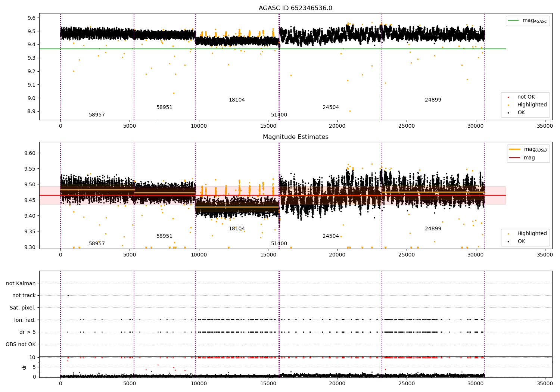Click the green mag AGASC legend line
Screen dimensions: 560x392
click(513, 21)
